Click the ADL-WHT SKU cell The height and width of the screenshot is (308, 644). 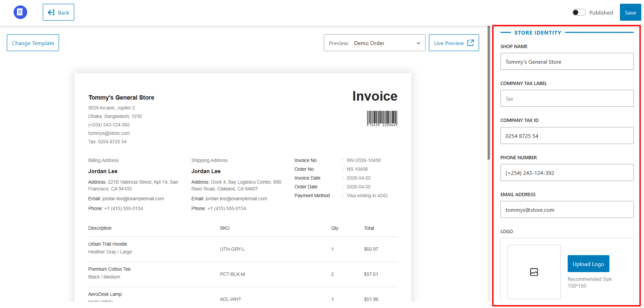[230, 299]
